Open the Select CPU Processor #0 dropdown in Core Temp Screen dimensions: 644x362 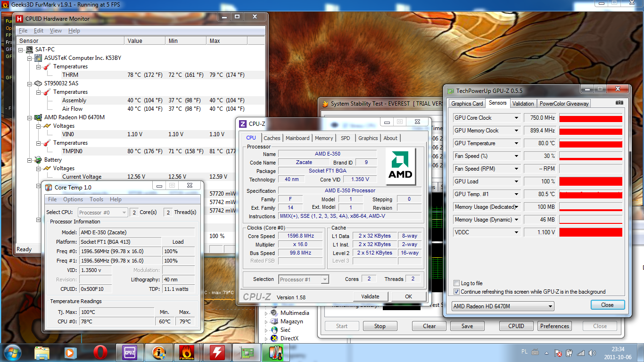click(102, 213)
